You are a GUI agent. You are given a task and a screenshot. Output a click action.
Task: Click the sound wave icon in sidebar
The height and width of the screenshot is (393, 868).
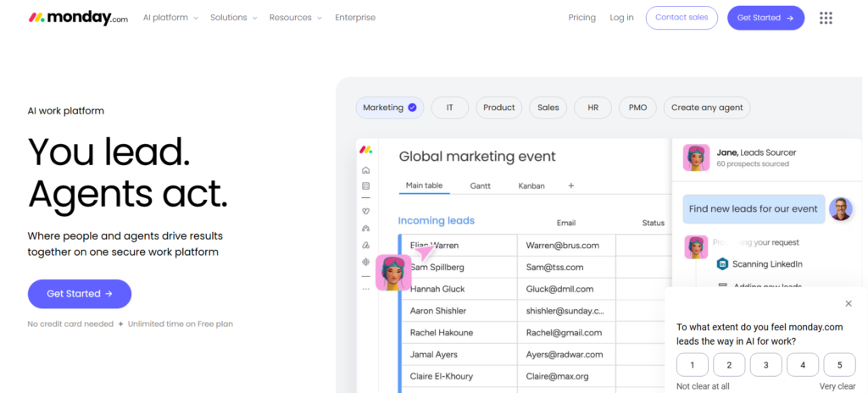pos(365,262)
